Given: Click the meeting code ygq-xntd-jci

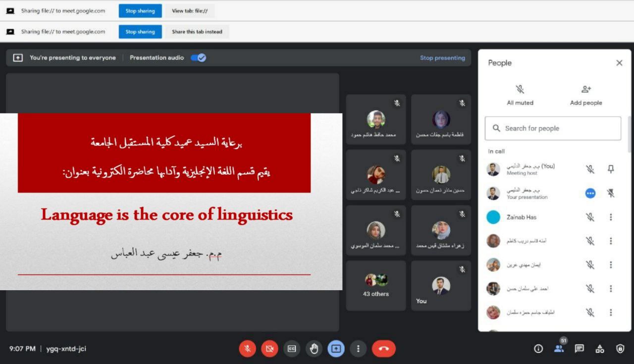Looking at the screenshot, I should [x=66, y=349].
